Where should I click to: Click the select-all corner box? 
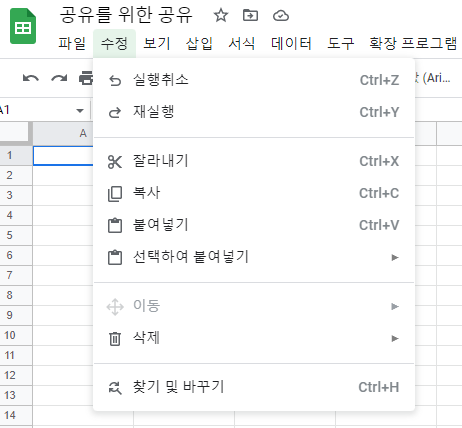(x=15, y=133)
